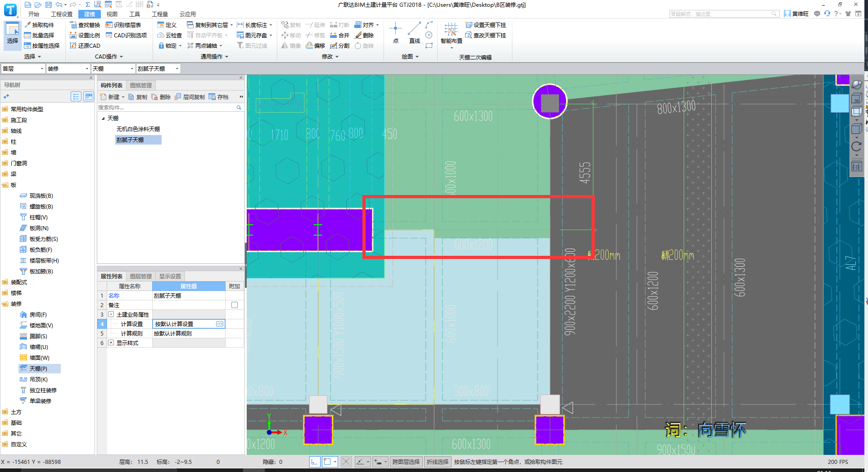
Task: Click the Save file icon
Action: coord(48,5)
